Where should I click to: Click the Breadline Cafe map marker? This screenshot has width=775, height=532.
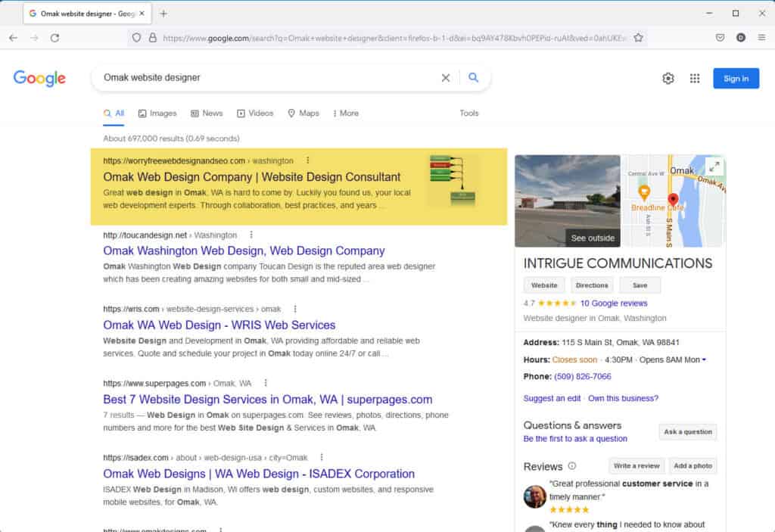(x=644, y=191)
